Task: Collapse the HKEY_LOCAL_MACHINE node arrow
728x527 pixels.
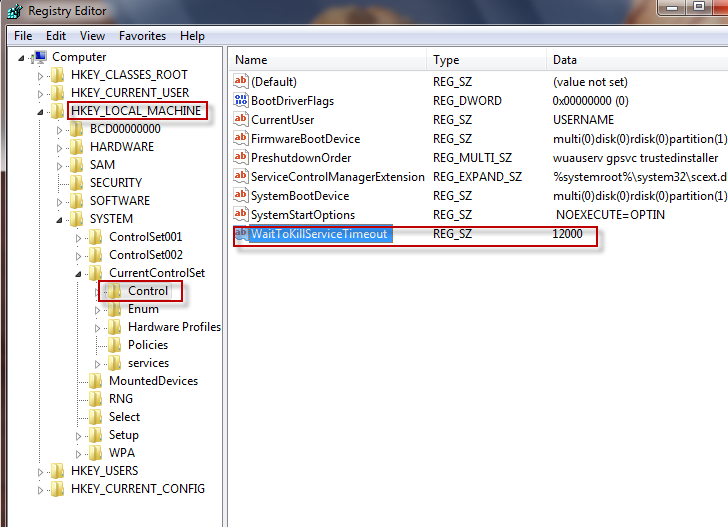Action: point(40,112)
